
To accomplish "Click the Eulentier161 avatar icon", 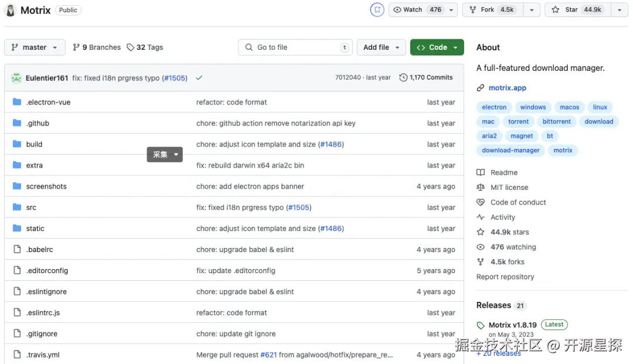I will coord(16,78).
